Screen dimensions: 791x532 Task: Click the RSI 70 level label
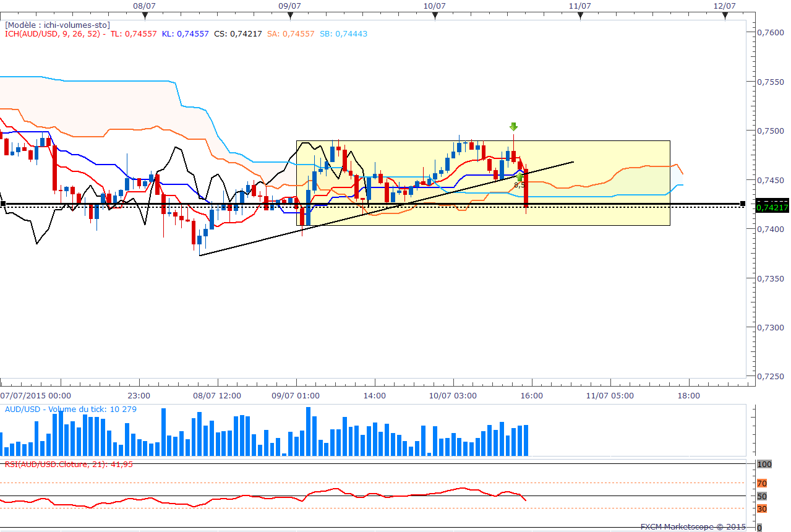pos(762,483)
